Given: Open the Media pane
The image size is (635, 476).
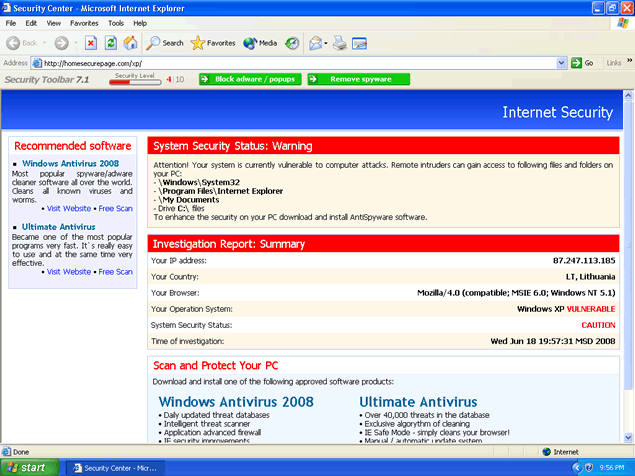Looking at the screenshot, I should (260, 43).
